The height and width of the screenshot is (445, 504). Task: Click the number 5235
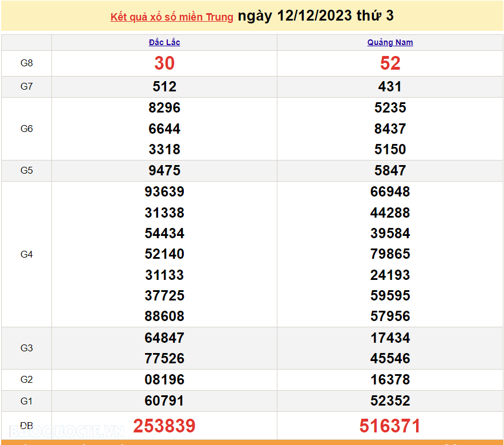(x=390, y=108)
